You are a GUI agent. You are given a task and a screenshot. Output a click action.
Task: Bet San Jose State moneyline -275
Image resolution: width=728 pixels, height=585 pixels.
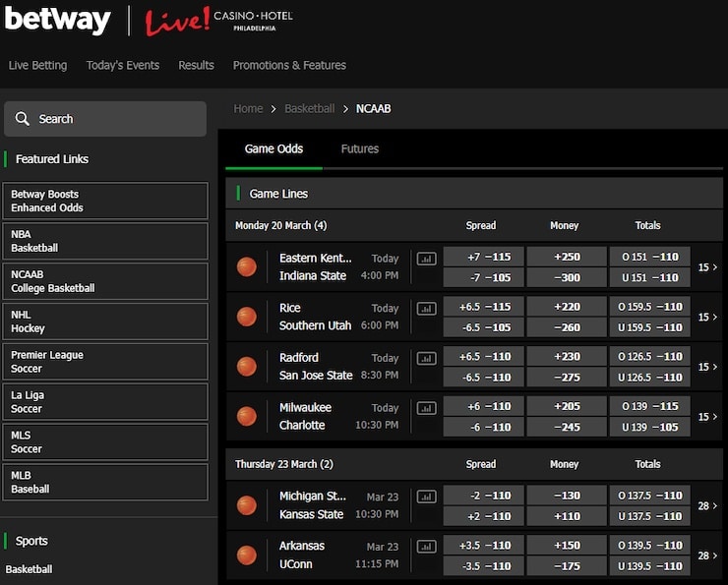[x=567, y=378]
